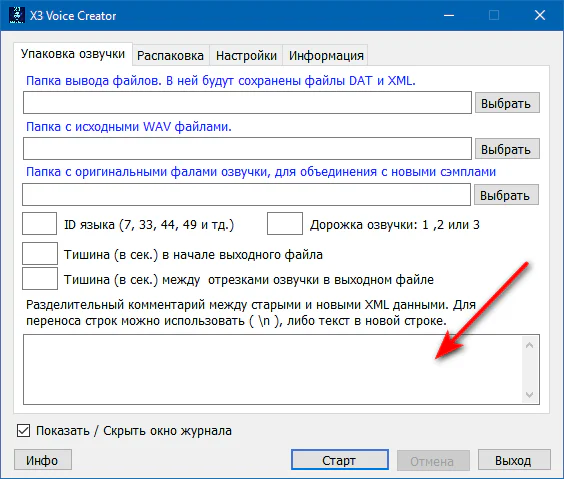Click the Разделительный комментарий description text
The image size is (564, 479).
(251, 313)
